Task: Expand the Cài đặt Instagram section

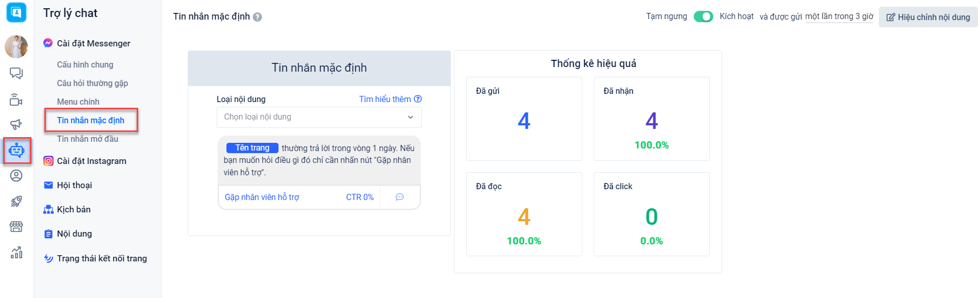Action: (x=91, y=161)
